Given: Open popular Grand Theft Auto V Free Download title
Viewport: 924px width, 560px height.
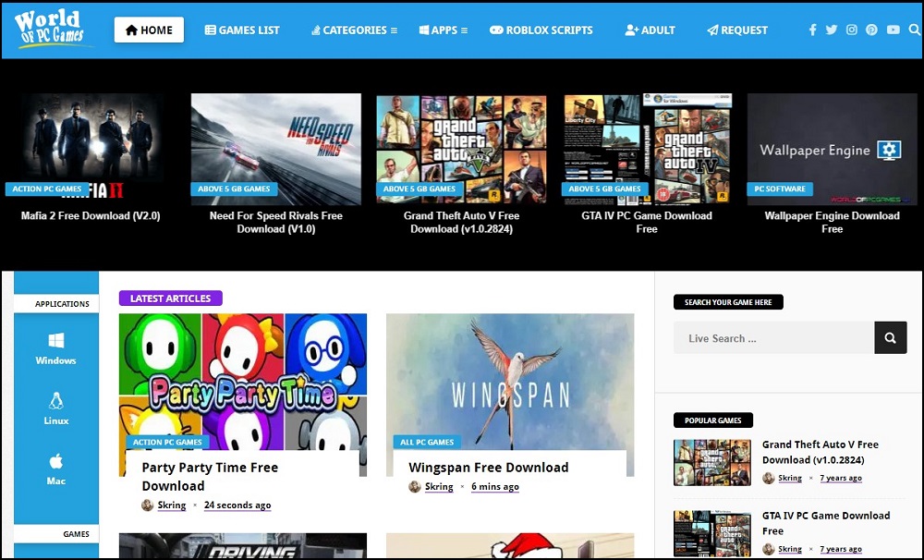Looking at the screenshot, I should (x=821, y=452).
